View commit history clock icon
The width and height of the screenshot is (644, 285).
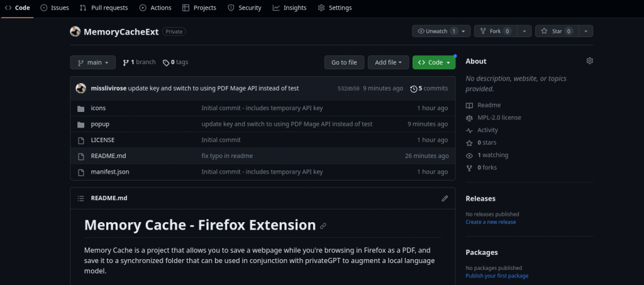tap(414, 89)
